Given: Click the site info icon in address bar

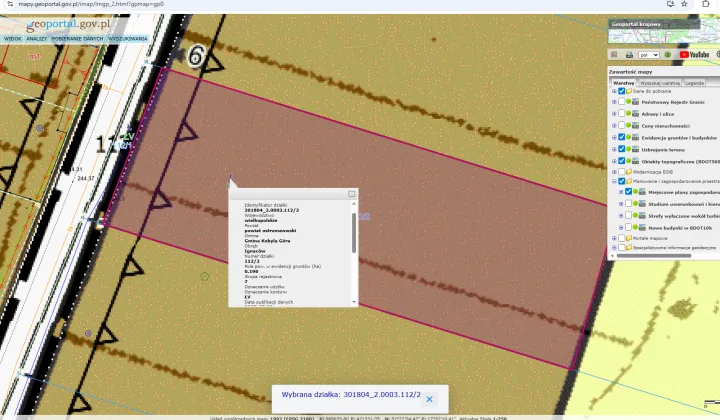Looking at the screenshot, I should (10, 4).
